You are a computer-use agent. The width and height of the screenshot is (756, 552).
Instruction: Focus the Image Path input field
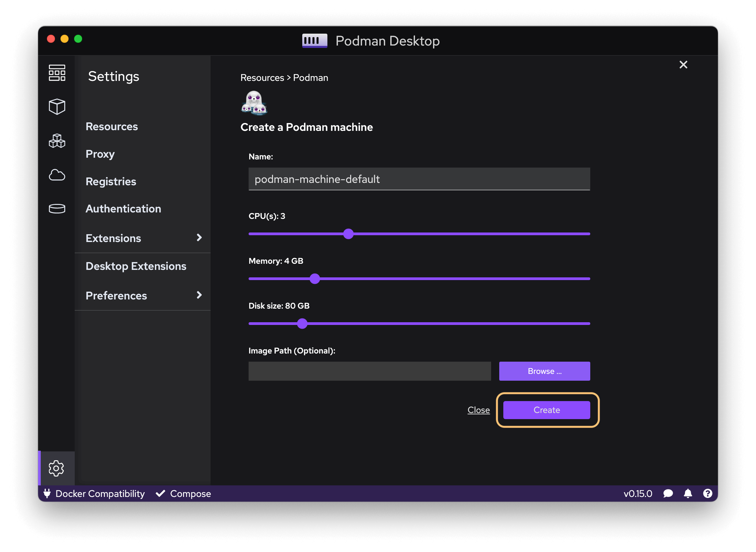coord(370,371)
